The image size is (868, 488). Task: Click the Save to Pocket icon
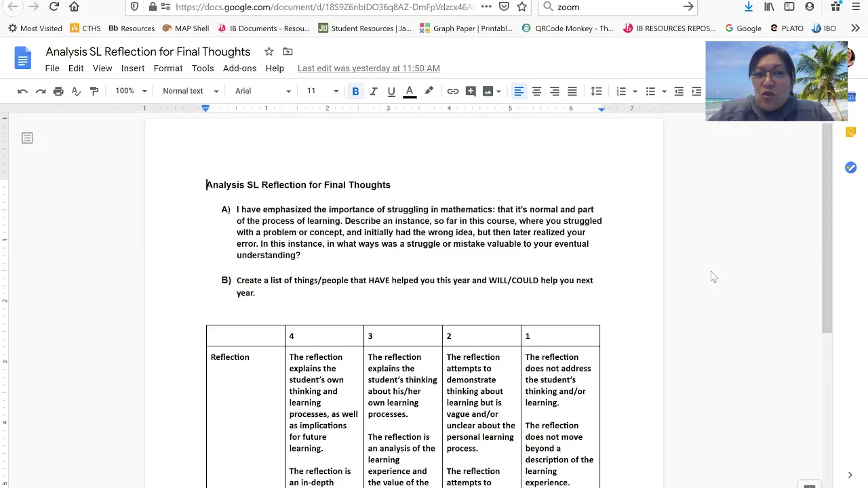click(504, 7)
